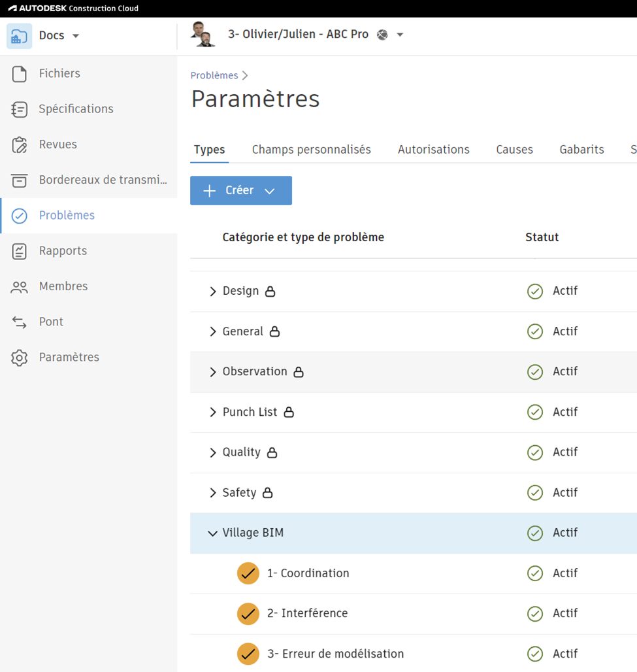Viewport: 637px width, 672px height.
Task: Open Spécifications in the sidebar
Action: (x=76, y=109)
